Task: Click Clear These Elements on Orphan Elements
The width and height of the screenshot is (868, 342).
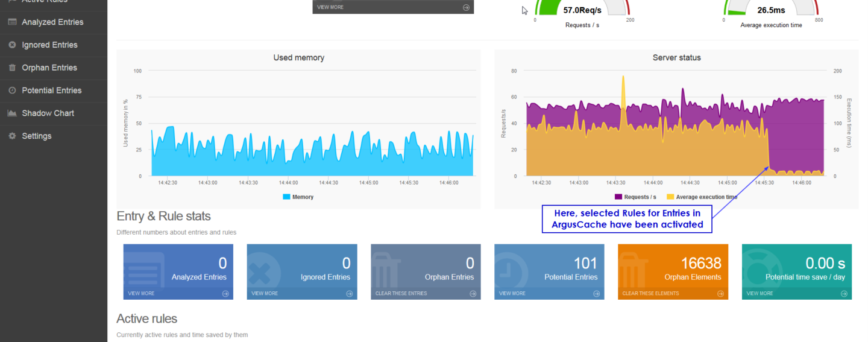Action: point(650,294)
